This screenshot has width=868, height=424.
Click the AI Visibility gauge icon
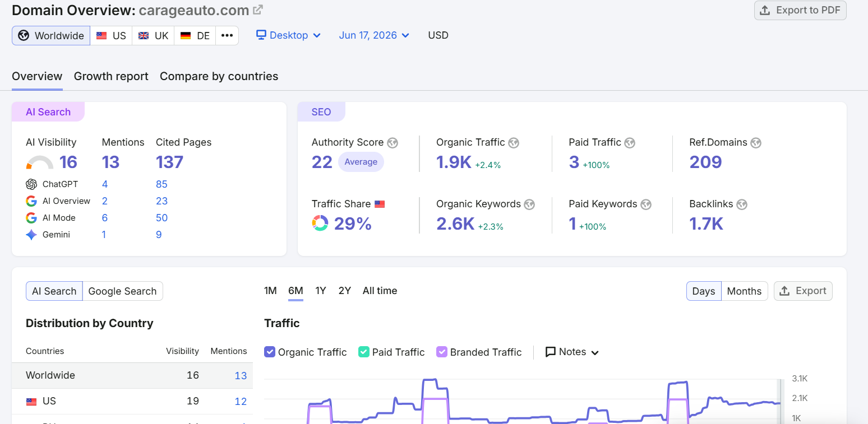point(40,162)
